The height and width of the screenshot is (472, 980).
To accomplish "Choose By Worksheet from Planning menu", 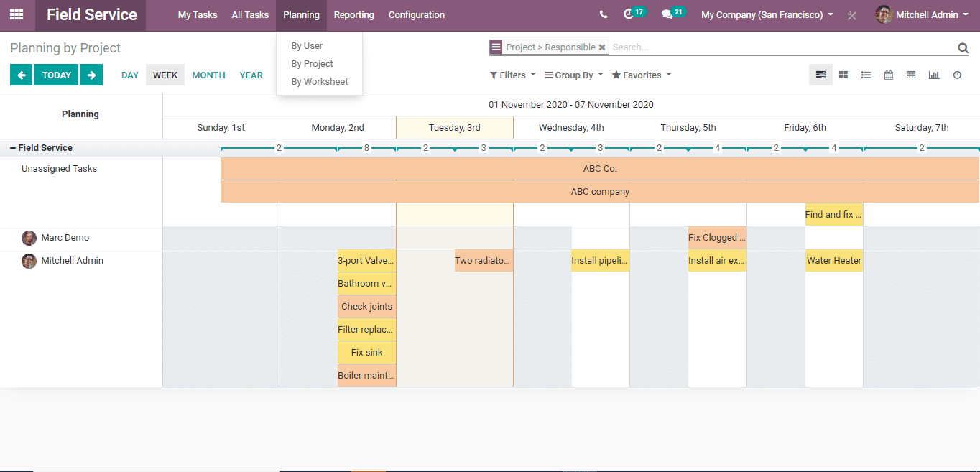I will 319,82.
